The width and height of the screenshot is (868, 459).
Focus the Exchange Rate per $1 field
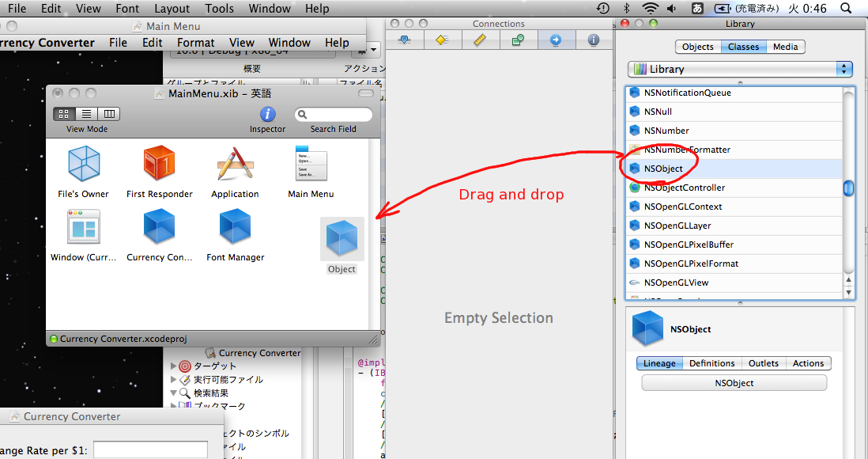150,450
